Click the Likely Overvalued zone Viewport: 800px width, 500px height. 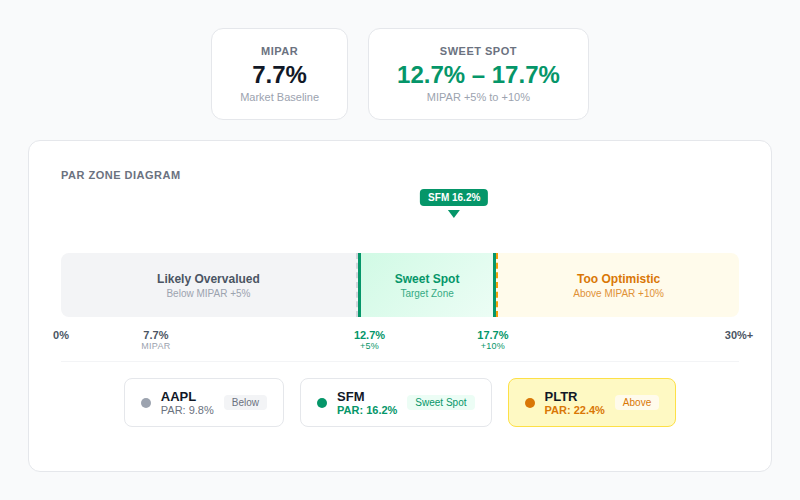pyautogui.click(x=209, y=285)
